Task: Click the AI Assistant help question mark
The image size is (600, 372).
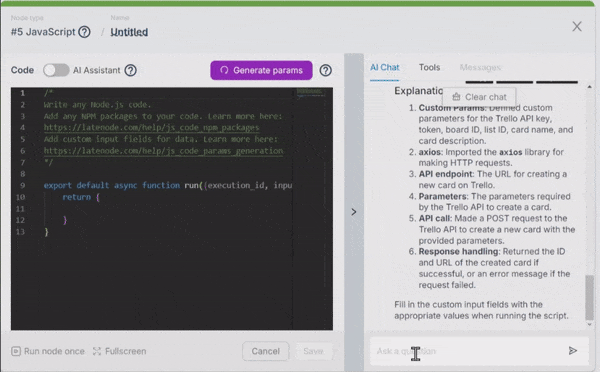Action: point(130,70)
